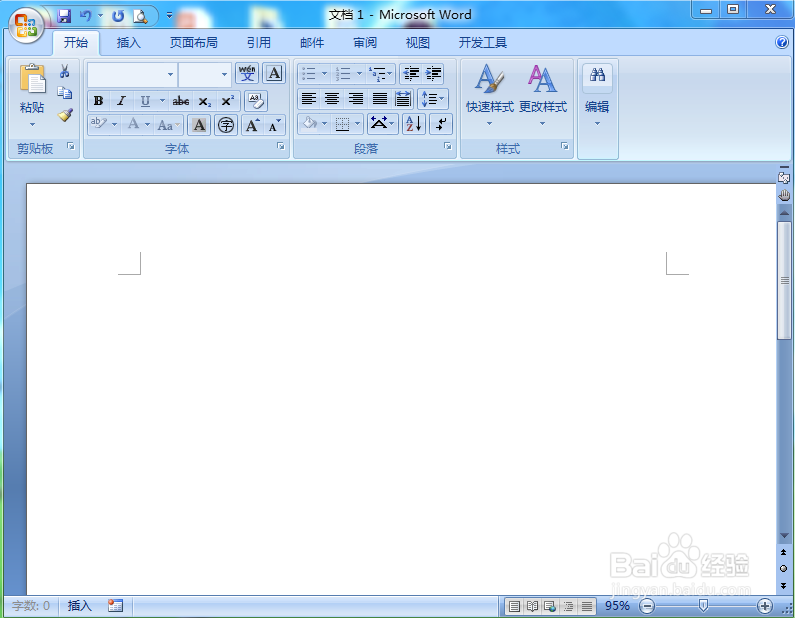Screen dimensions: 795x618
Task: Toggle italic formatting
Action: [x=121, y=101]
